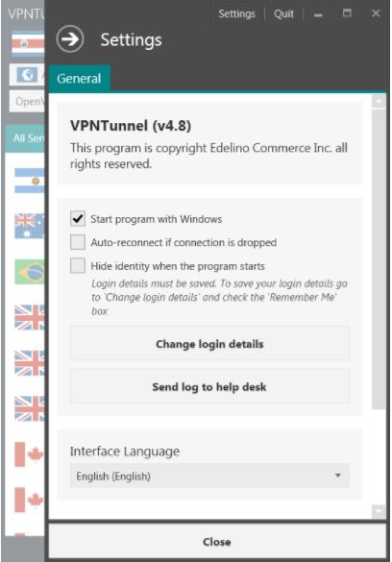This screenshot has height=562, width=392.
Task: Click the back arrow circle icon
Action: pos(70,39)
